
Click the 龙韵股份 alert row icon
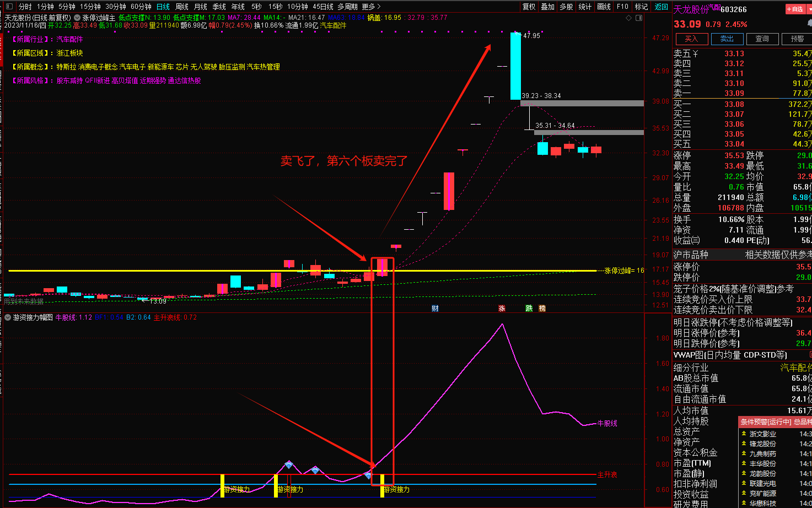tap(744, 474)
